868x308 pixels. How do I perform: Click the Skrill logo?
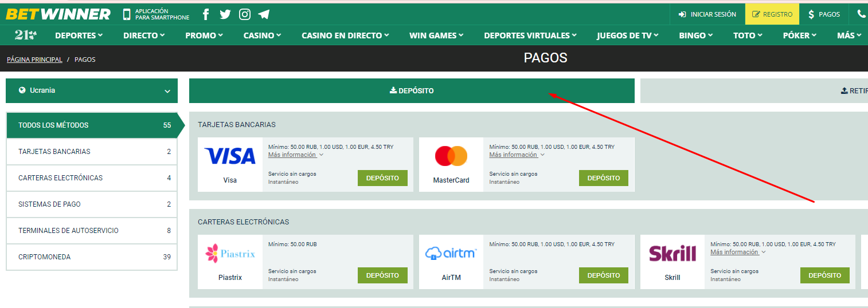[x=672, y=253]
